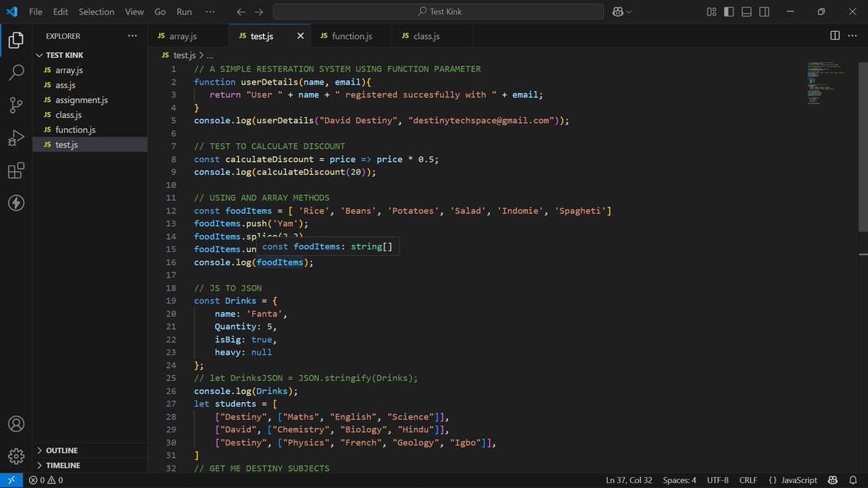Open the File menu

[35, 12]
